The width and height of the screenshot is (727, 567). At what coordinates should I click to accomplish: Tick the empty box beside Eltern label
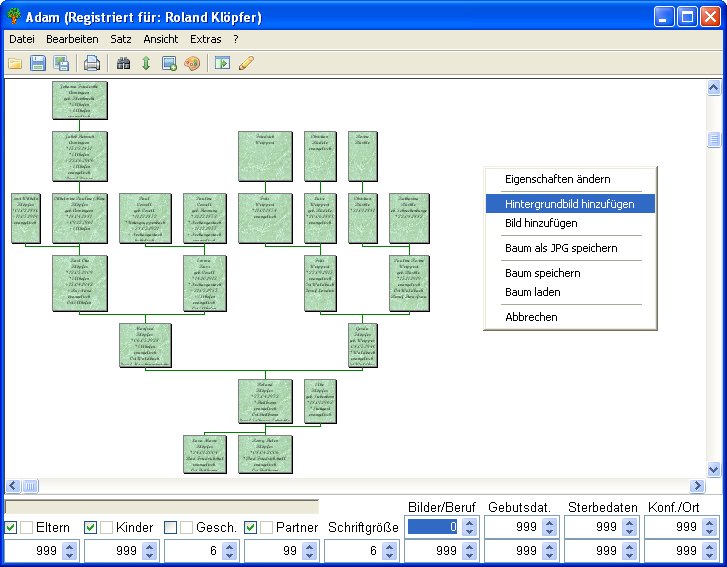(x=27, y=527)
